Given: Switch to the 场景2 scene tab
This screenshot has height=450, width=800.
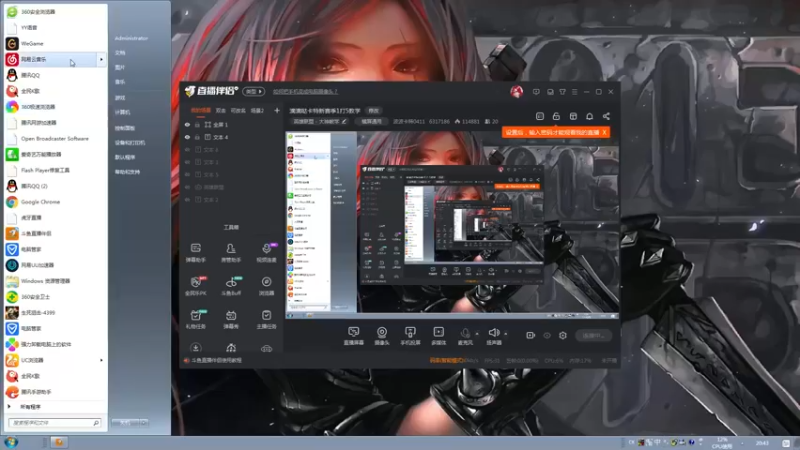Looking at the screenshot, I should pos(257,110).
